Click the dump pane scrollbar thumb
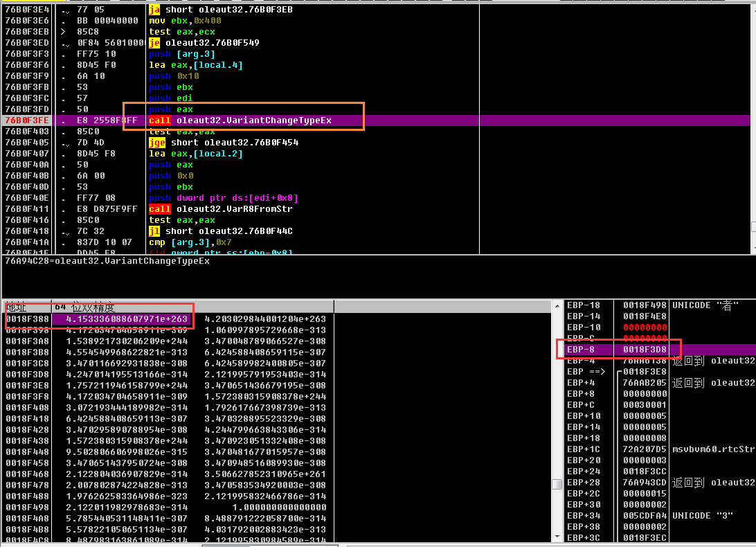The image size is (756, 547). coord(557,484)
